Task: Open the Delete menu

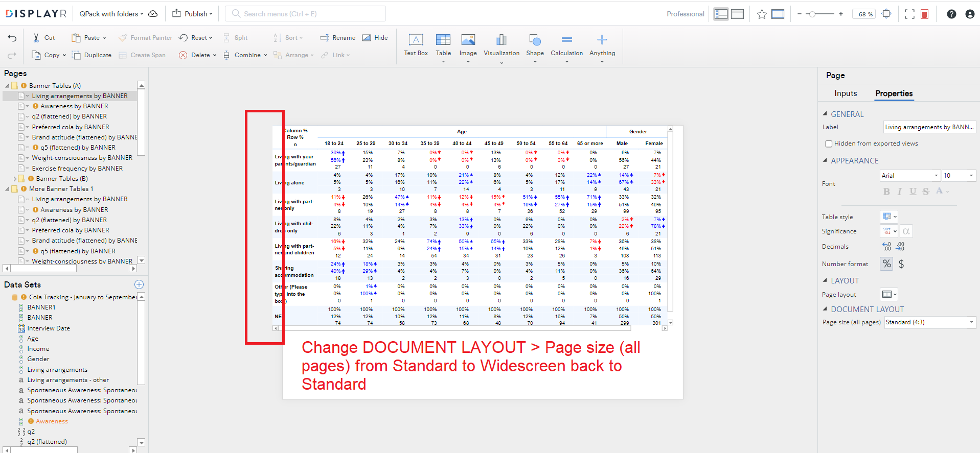Action: click(198, 55)
